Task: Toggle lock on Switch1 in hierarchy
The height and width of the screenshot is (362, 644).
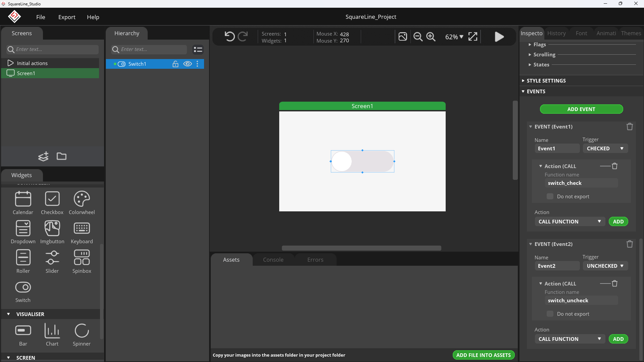Action: pos(175,64)
